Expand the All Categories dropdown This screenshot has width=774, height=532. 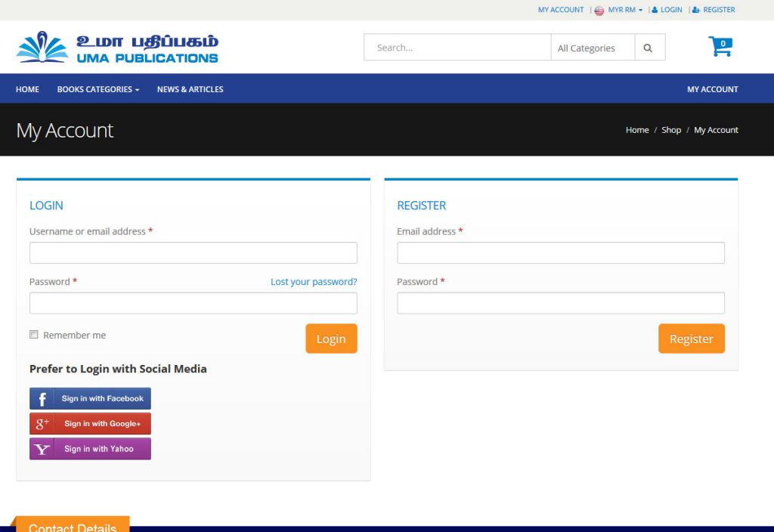click(592, 48)
